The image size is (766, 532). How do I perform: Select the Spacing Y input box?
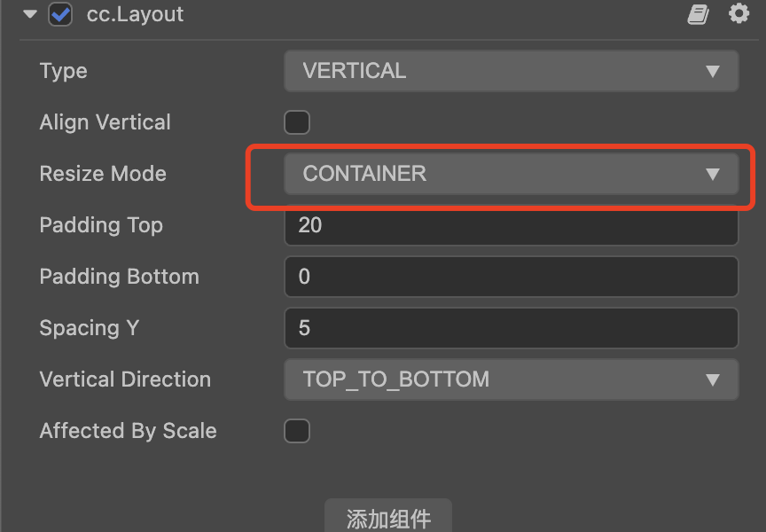tap(511, 328)
